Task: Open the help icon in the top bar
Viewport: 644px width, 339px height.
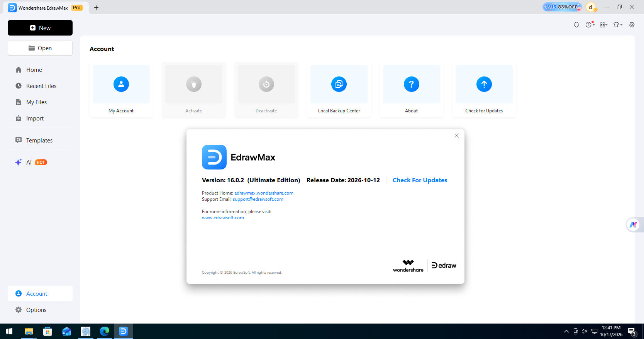Action: [589, 25]
